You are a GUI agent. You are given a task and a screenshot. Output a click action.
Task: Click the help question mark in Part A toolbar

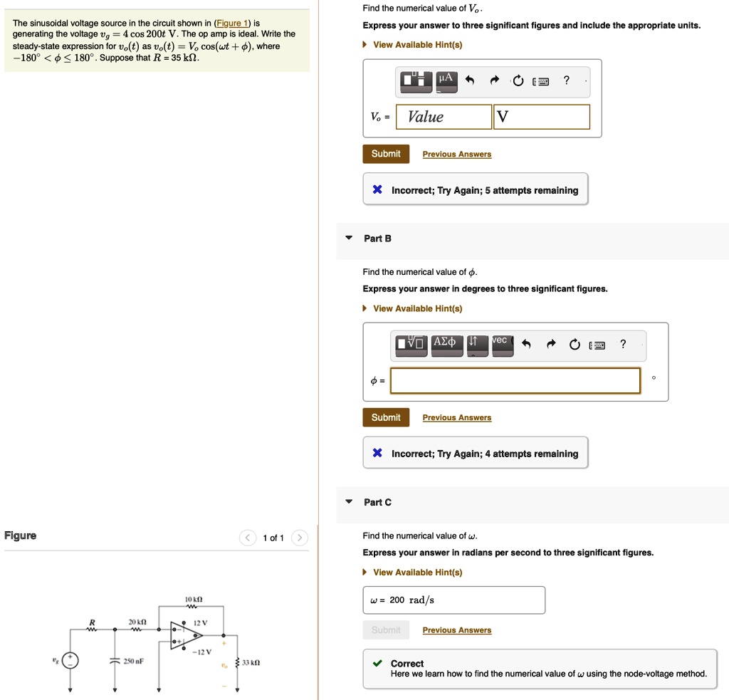(x=567, y=80)
